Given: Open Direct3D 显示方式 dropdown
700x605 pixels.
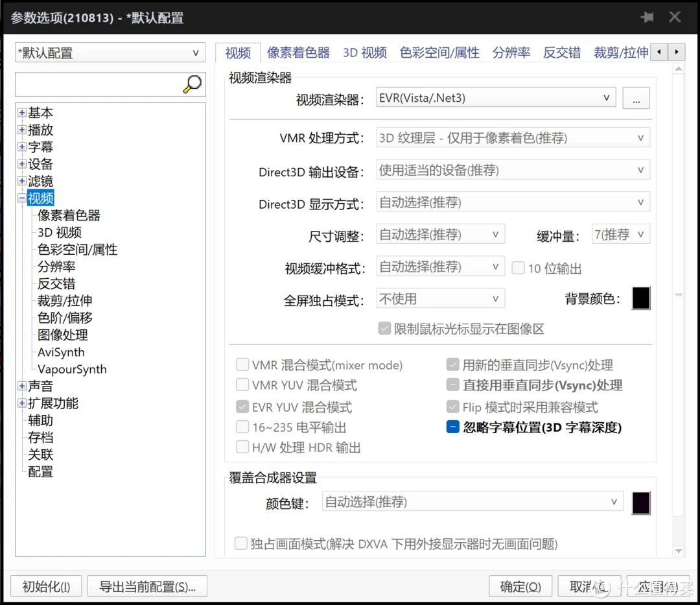Looking at the screenshot, I should pyautogui.click(x=513, y=202).
